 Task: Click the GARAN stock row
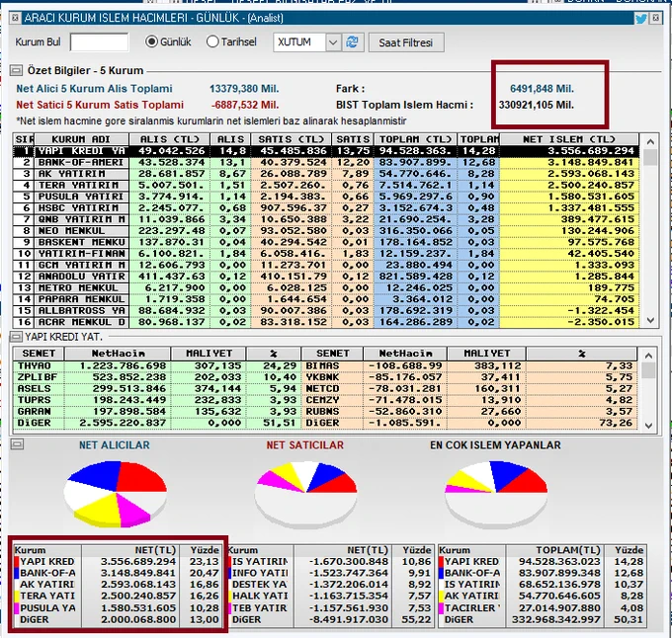pyautogui.click(x=157, y=412)
